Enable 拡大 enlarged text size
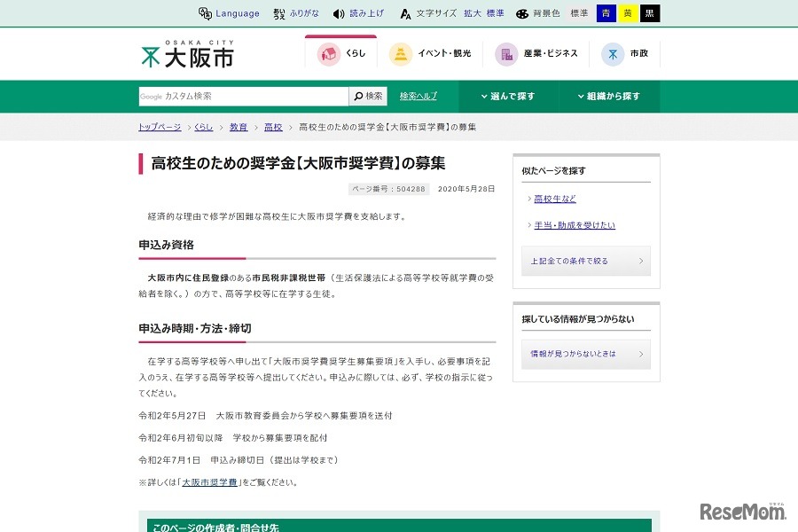This screenshot has width=798, height=532. pyautogui.click(x=473, y=13)
